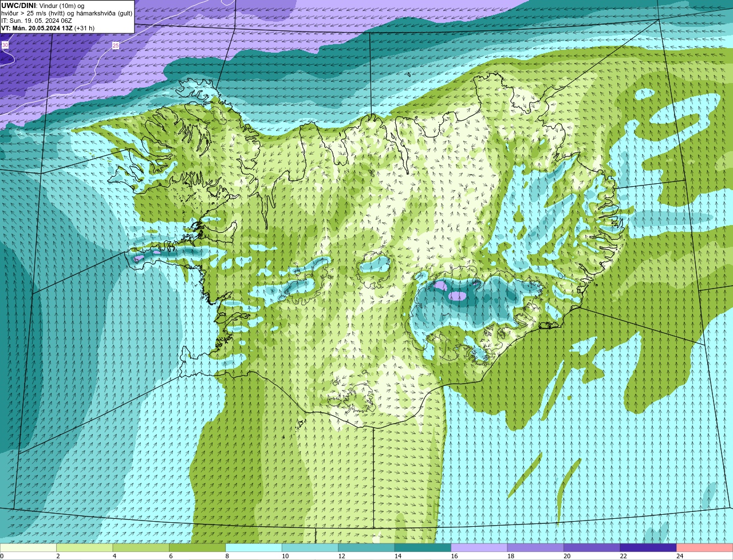Click the '30' gust contour label
The height and width of the screenshot is (560, 733).
(x=5, y=45)
